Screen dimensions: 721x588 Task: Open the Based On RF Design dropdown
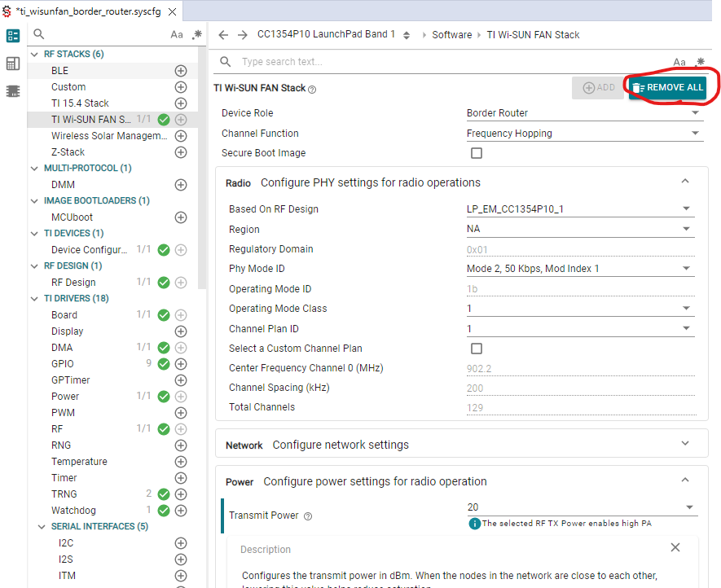(x=580, y=209)
